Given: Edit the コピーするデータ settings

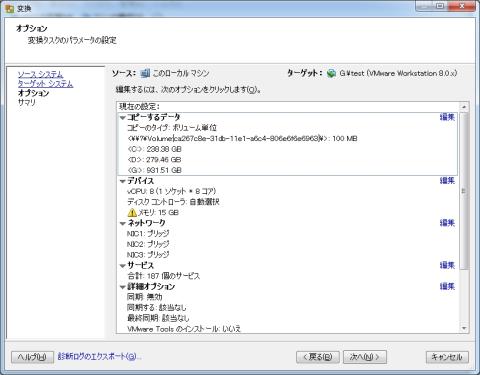Looking at the screenshot, I should (x=447, y=117).
